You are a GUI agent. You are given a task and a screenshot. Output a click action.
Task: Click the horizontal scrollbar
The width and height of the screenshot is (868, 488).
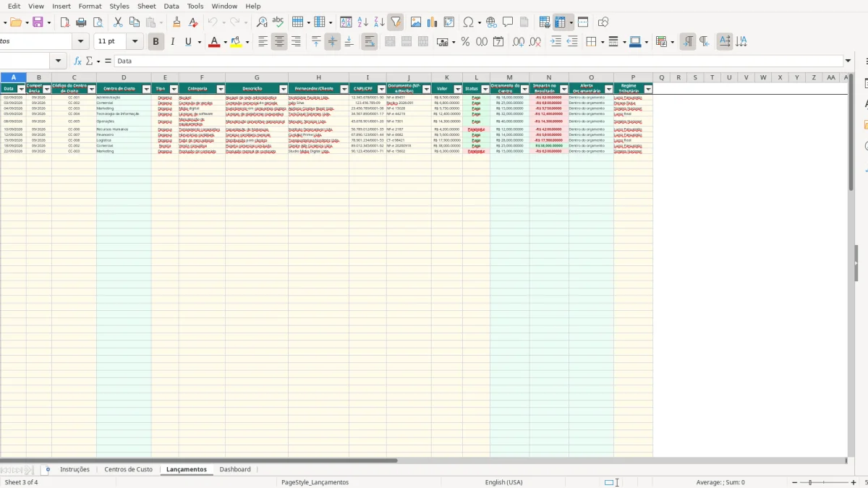(199, 460)
